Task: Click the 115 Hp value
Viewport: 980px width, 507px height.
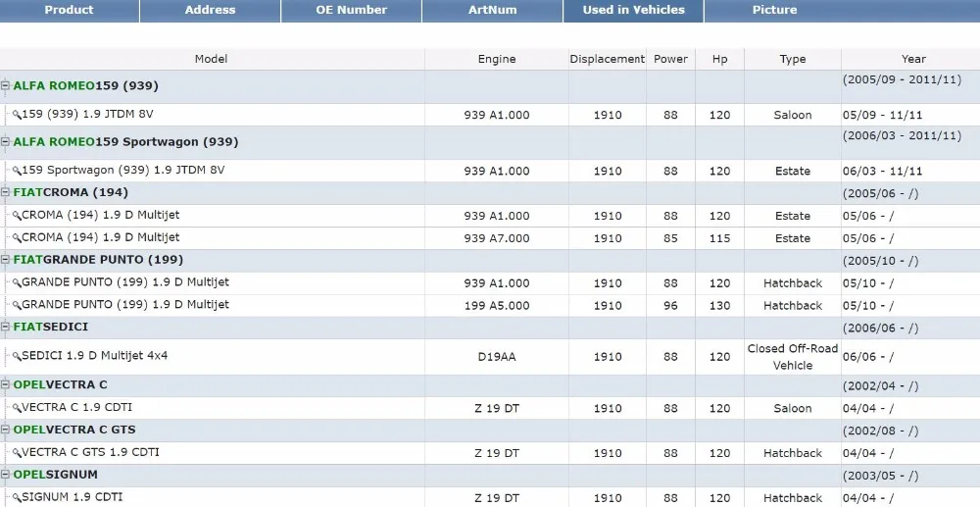Action: point(720,238)
